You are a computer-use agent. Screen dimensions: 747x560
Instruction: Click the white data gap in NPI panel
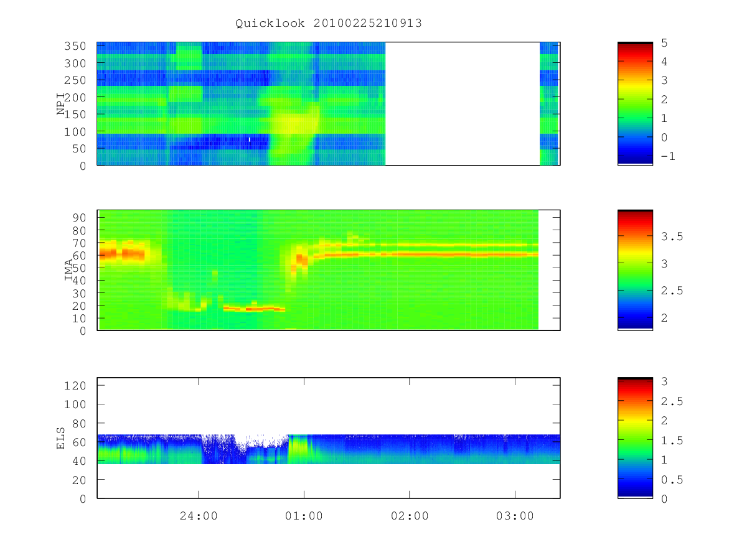click(463, 103)
